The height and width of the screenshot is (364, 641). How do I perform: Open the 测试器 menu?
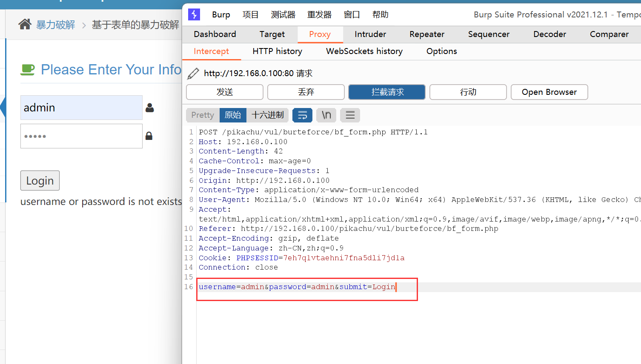(283, 14)
